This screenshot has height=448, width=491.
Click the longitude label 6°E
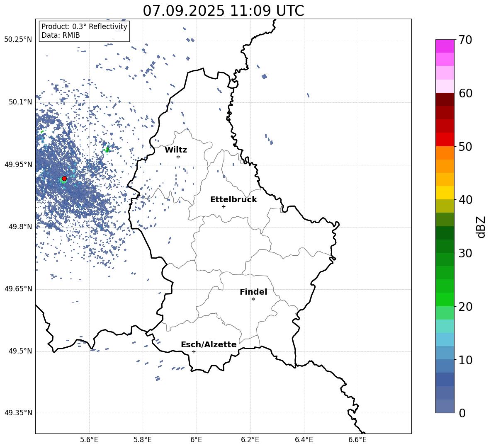[x=196, y=440]
